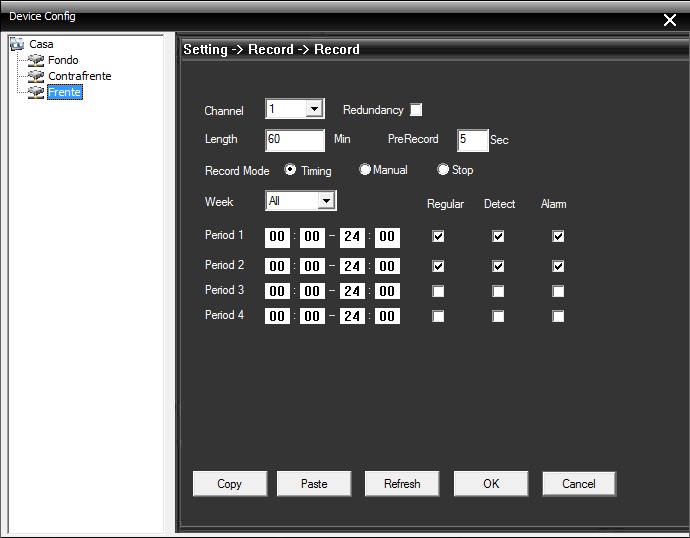Click the Paste button
This screenshot has height=538, width=690.
pos(314,484)
